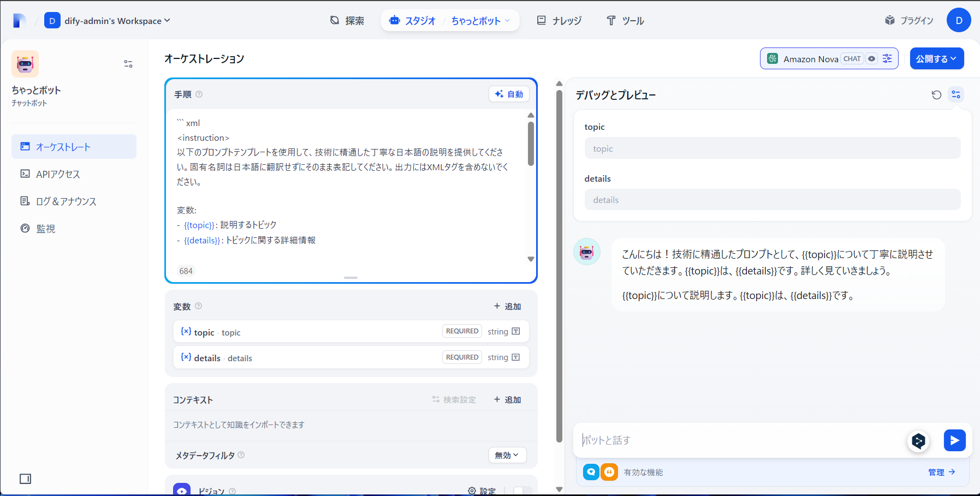This screenshot has width=980, height=496.
Task: Open the ナレッジ menu item
Action: pyautogui.click(x=559, y=21)
